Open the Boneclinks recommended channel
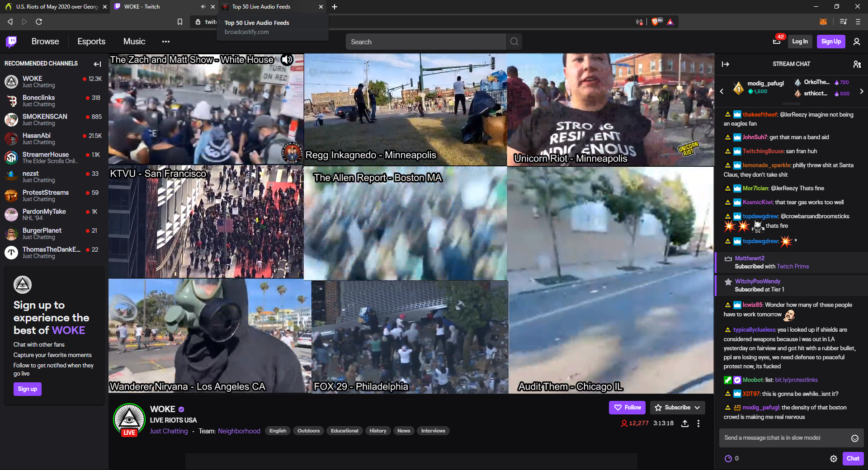 tap(54, 101)
